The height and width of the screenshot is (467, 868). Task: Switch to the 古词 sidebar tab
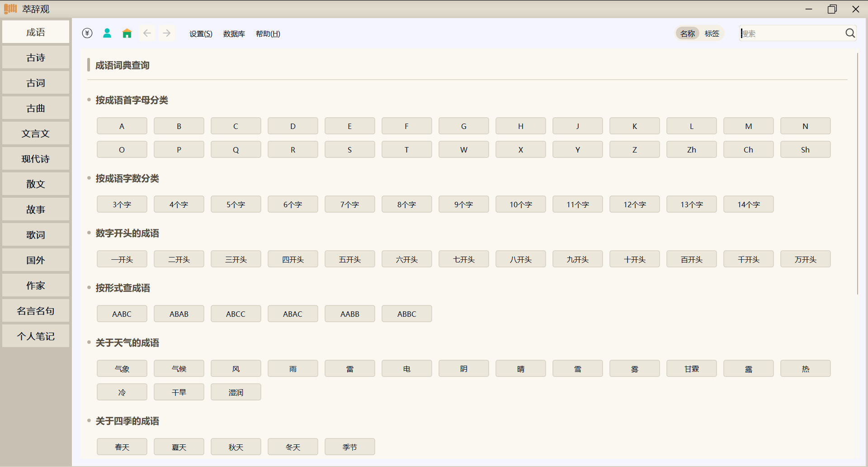click(36, 83)
